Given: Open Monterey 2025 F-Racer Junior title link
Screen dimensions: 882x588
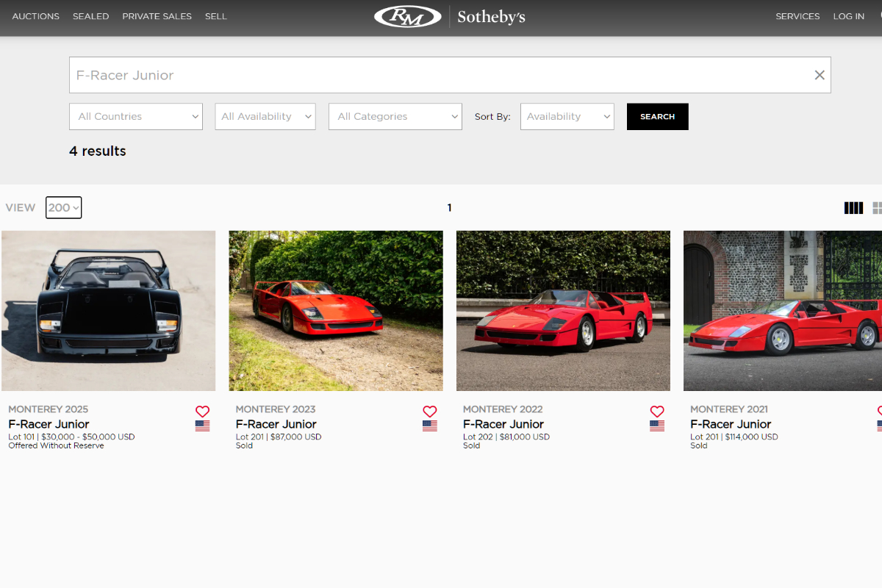Looking at the screenshot, I should [x=49, y=424].
